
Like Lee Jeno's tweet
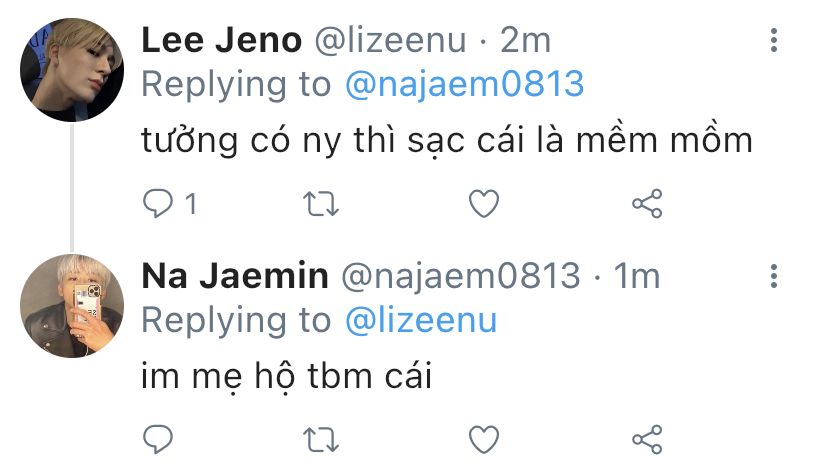(484, 204)
